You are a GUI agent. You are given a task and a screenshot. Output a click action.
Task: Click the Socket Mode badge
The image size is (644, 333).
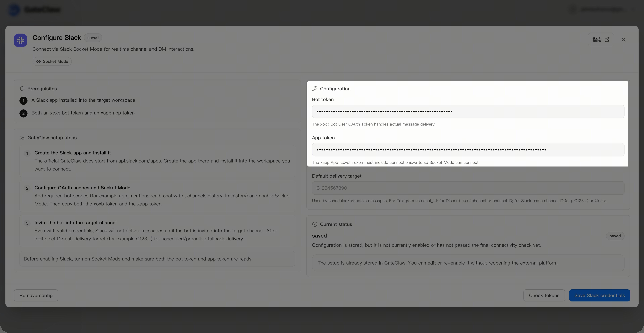[x=52, y=61]
